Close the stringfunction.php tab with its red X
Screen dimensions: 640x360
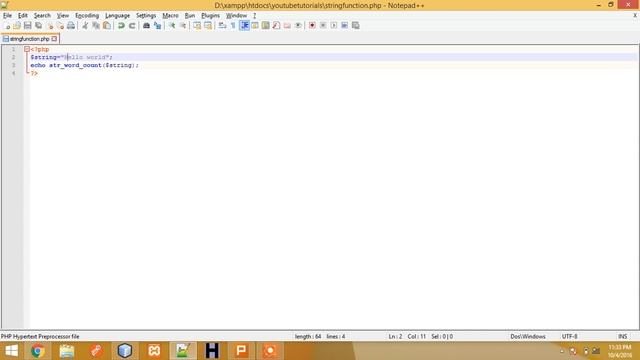(x=54, y=39)
